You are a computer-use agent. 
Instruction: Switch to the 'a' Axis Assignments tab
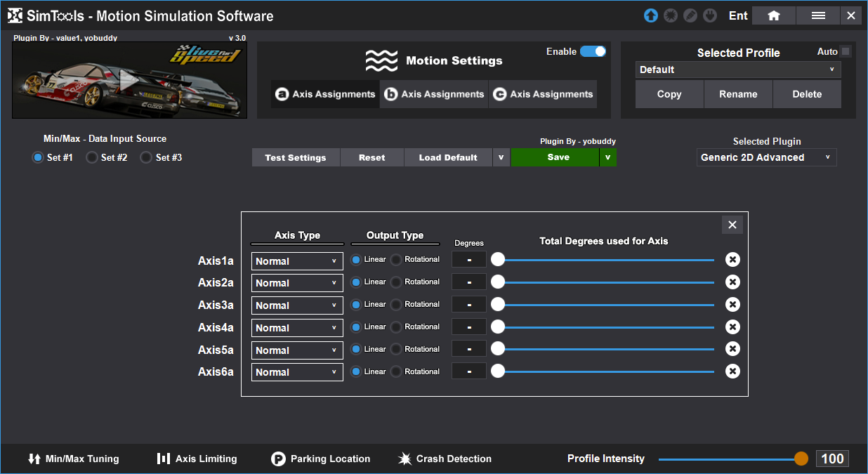(325, 94)
